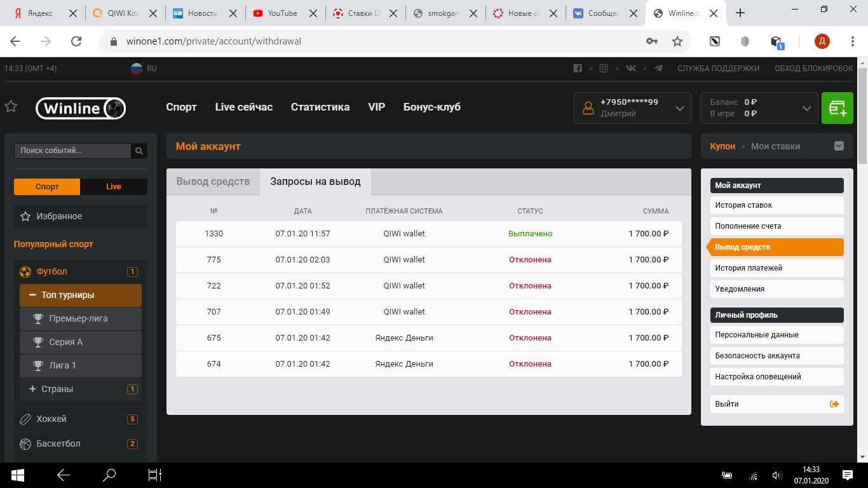Screen dimensions: 868x488
Task: Expand the Страны section
Action: pyautogui.click(x=81, y=390)
